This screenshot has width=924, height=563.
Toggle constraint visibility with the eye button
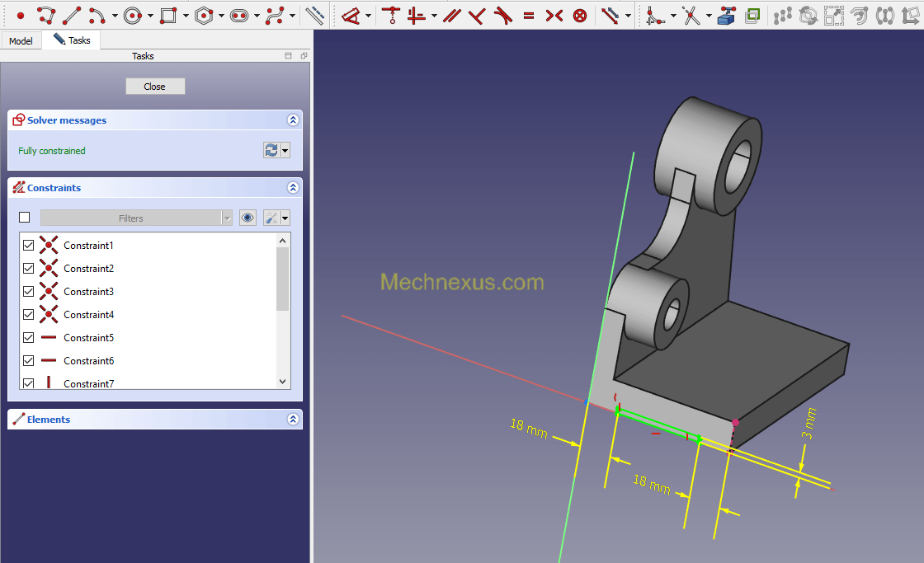[247, 218]
